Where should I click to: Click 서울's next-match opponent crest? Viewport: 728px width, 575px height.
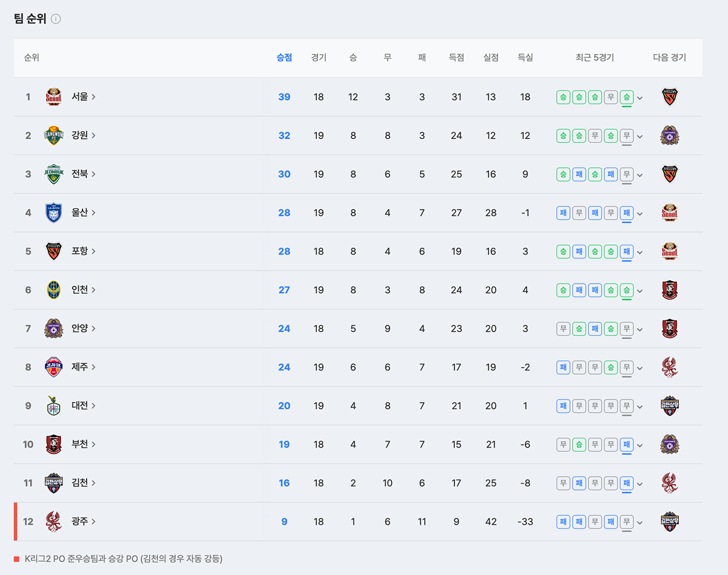(x=670, y=97)
